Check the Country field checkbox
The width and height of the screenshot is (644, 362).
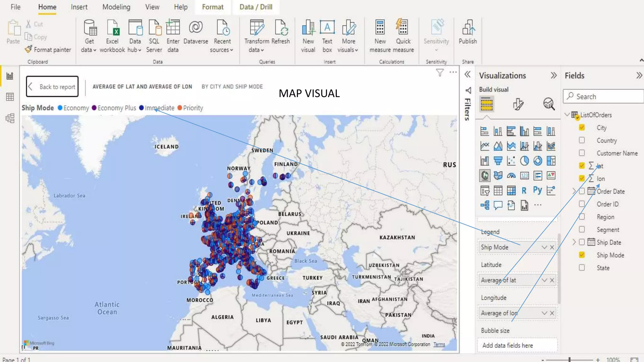click(582, 140)
